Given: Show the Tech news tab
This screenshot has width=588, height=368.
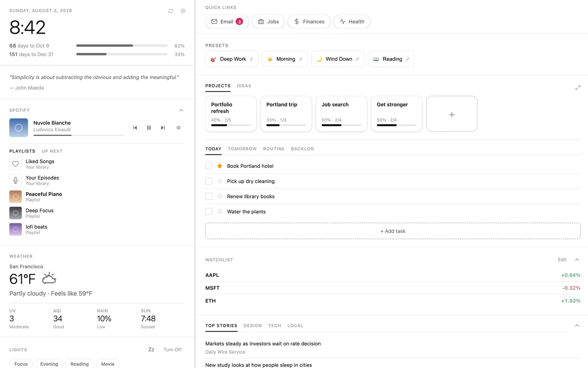Looking at the screenshot, I should click(x=275, y=326).
